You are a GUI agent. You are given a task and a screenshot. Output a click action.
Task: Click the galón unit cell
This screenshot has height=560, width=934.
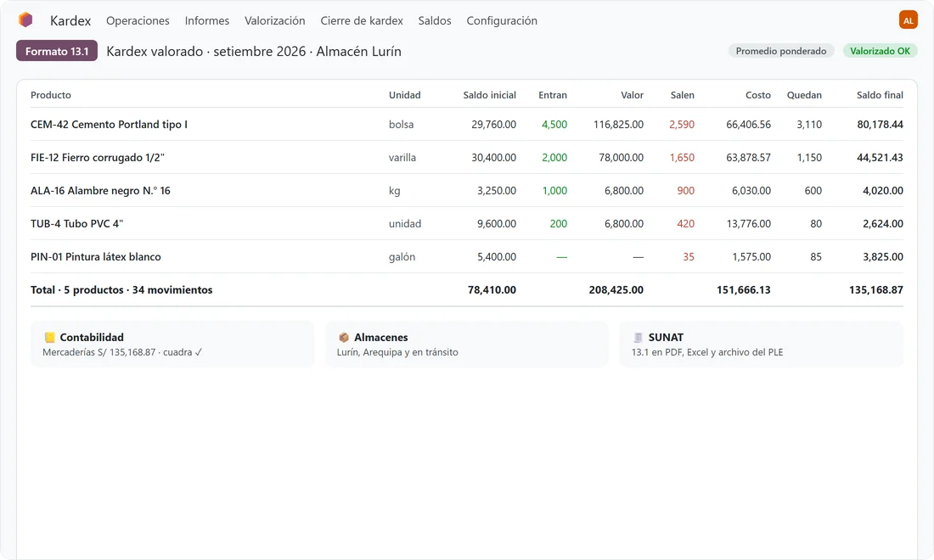pyautogui.click(x=402, y=257)
